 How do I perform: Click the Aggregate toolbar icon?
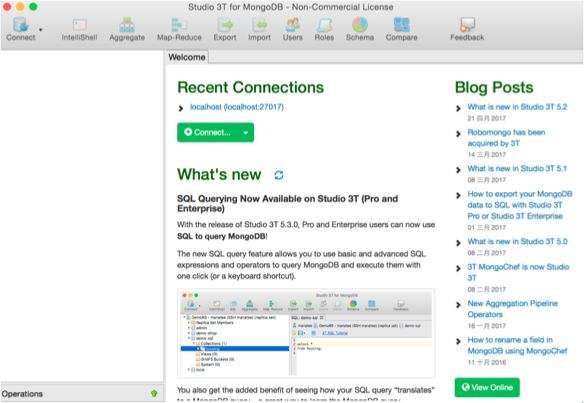127,29
